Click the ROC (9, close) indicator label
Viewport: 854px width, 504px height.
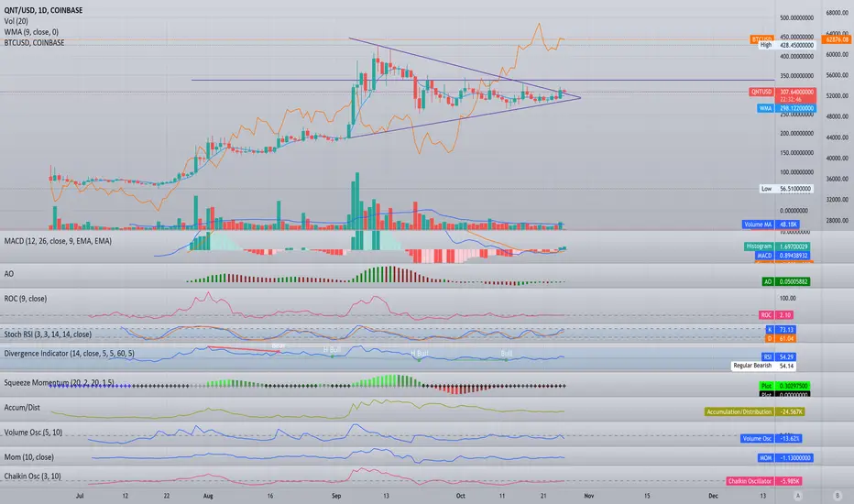click(26, 299)
